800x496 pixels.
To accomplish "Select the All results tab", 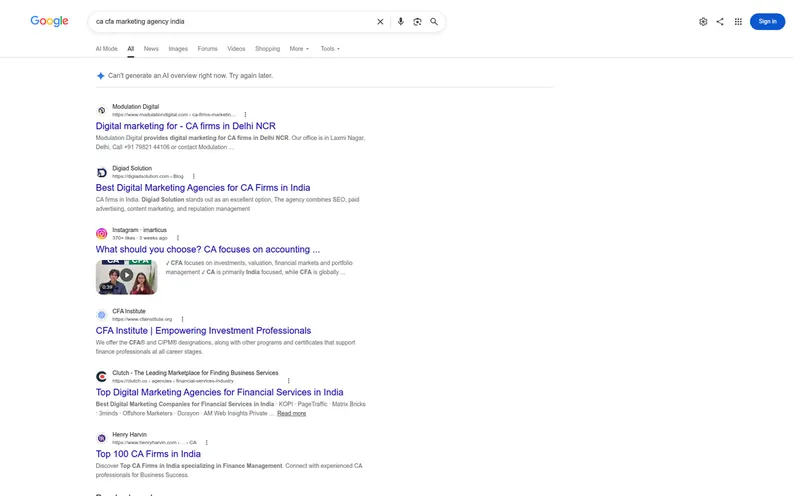I will (131, 49).
